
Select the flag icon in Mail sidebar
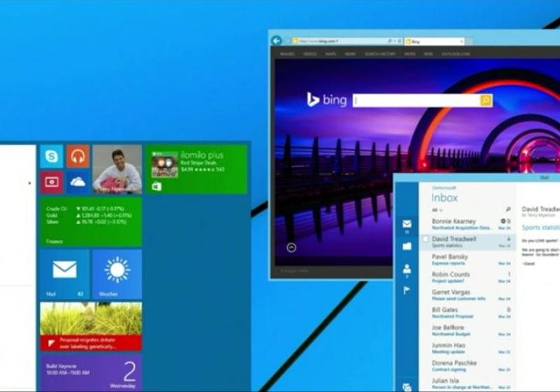(407, 290)
